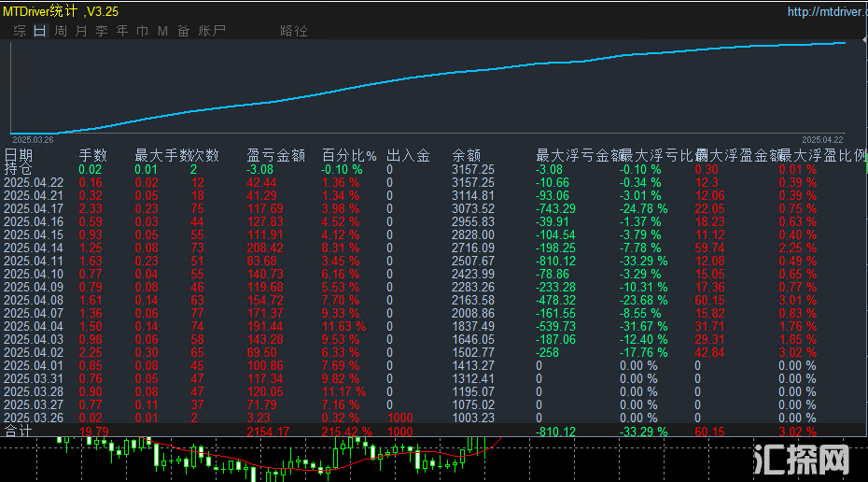Switch to the 综 summary tab

pos(19,31)
